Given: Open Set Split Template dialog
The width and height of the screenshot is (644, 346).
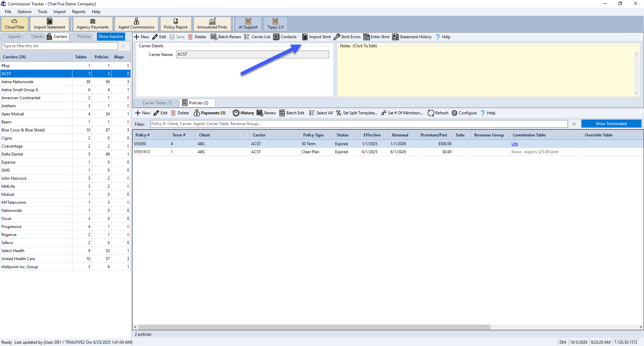Looking at the screenshot, I should click(357, 113).
